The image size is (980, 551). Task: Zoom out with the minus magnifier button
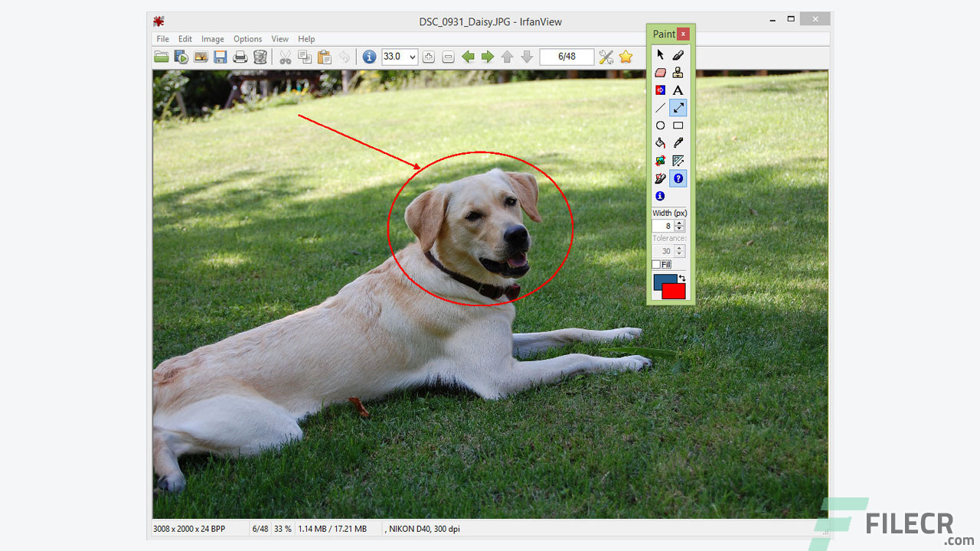pos(449,57)
